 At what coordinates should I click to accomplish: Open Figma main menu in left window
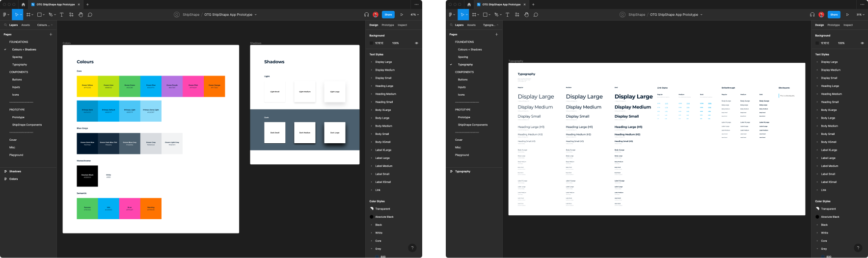(5, 15)
